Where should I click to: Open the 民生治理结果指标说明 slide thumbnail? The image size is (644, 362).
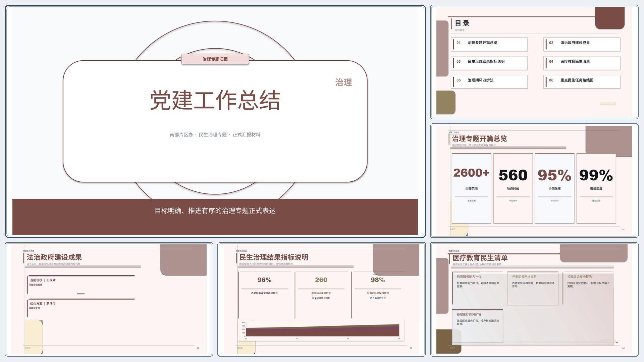coord(321,299)
